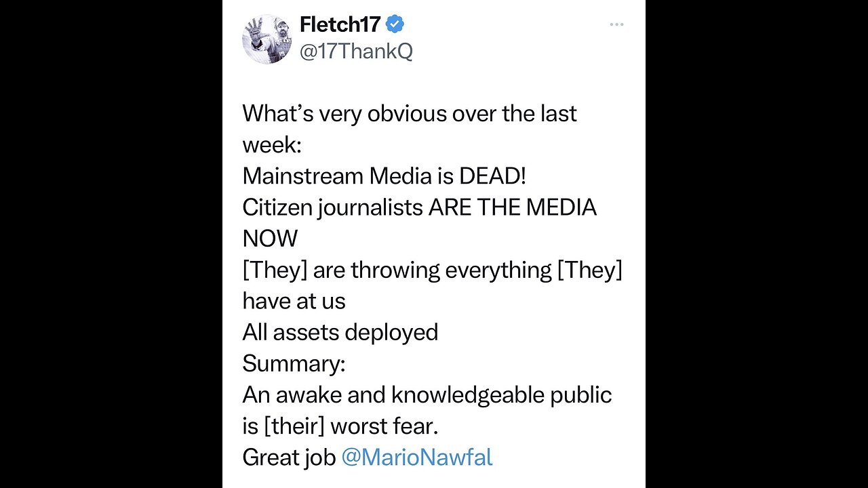Click the "An awake and knowledgeable public" line

pyautogui.click(x=427, y=394)
